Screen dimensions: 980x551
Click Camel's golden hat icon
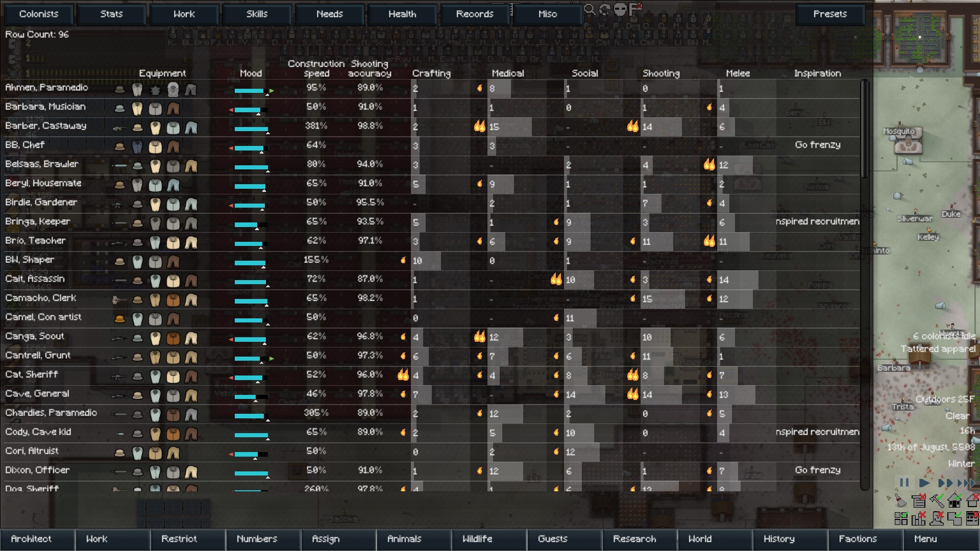click(119, 319)
